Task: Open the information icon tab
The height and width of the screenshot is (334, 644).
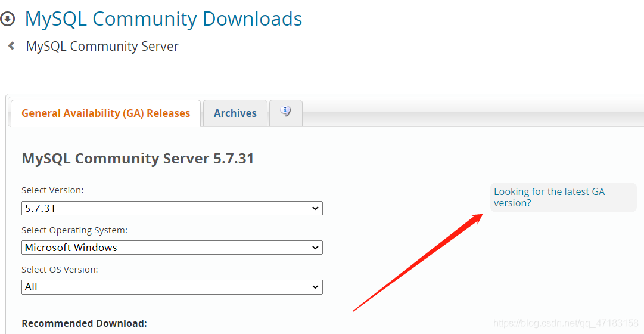Action: 286,113
